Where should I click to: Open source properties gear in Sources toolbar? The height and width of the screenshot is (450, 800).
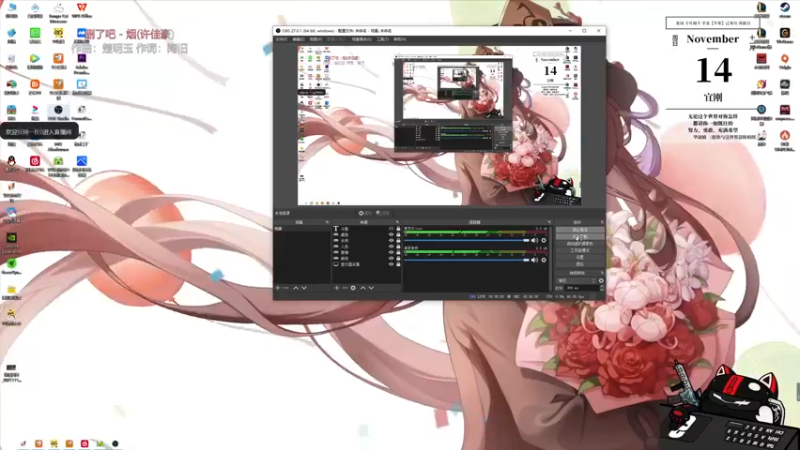[x=353, y=288]
